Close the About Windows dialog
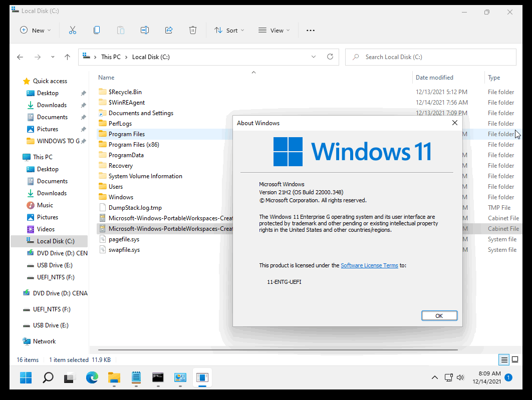 tap(455, 123)
